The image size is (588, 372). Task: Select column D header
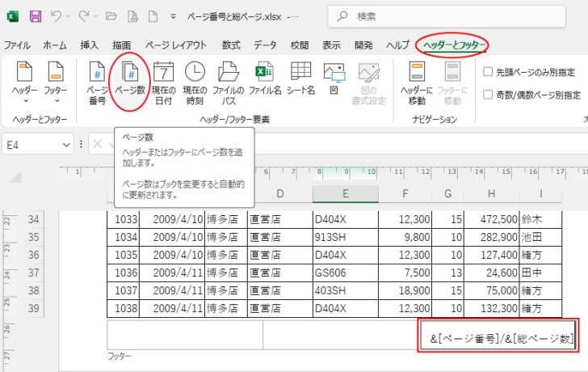pos(279,194)
